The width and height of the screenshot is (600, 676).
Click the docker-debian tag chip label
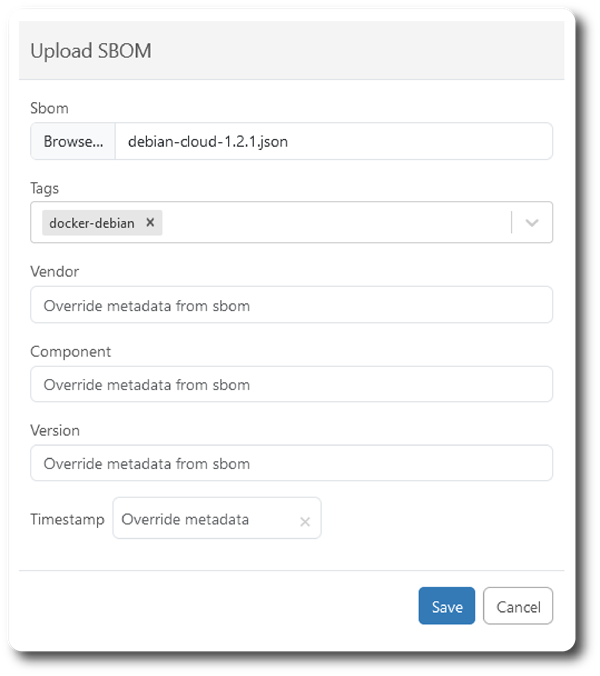[92, 223]
